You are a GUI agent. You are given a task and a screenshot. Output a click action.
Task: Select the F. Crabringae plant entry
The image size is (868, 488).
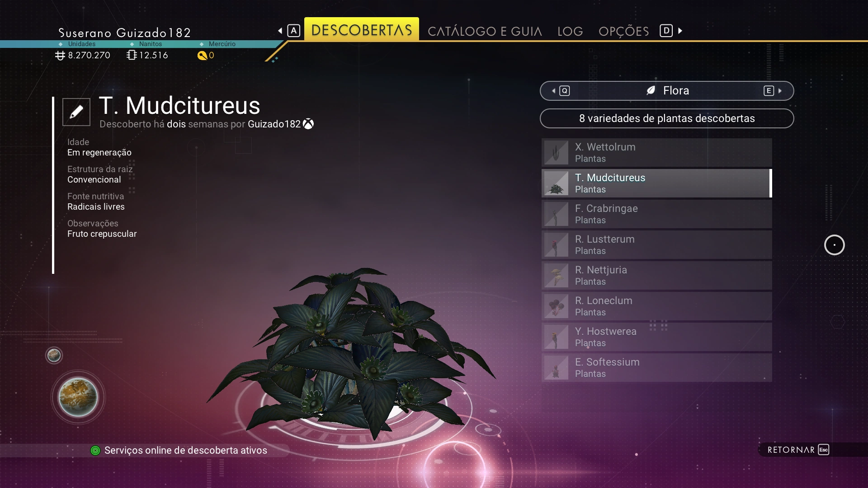(656, 214)
